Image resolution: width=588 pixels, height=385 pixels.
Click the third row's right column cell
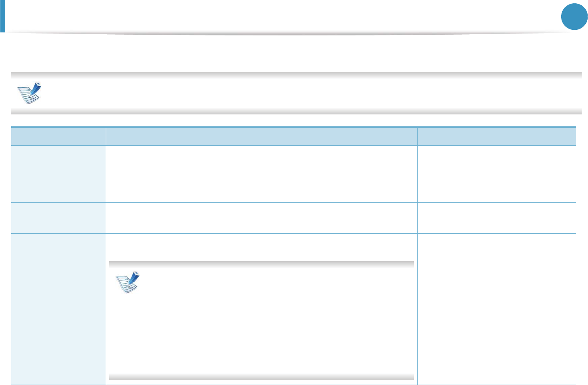pos(496,309)
